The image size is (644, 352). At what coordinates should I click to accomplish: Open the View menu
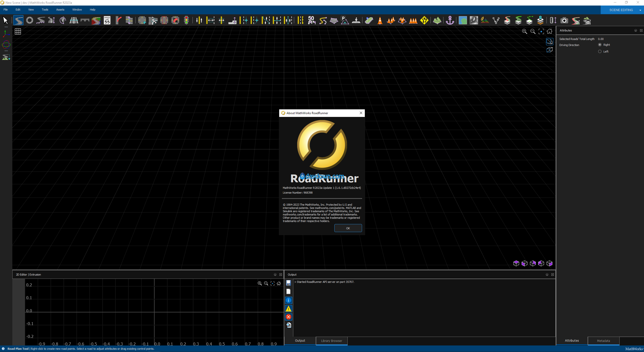click(x=31, y=10)
